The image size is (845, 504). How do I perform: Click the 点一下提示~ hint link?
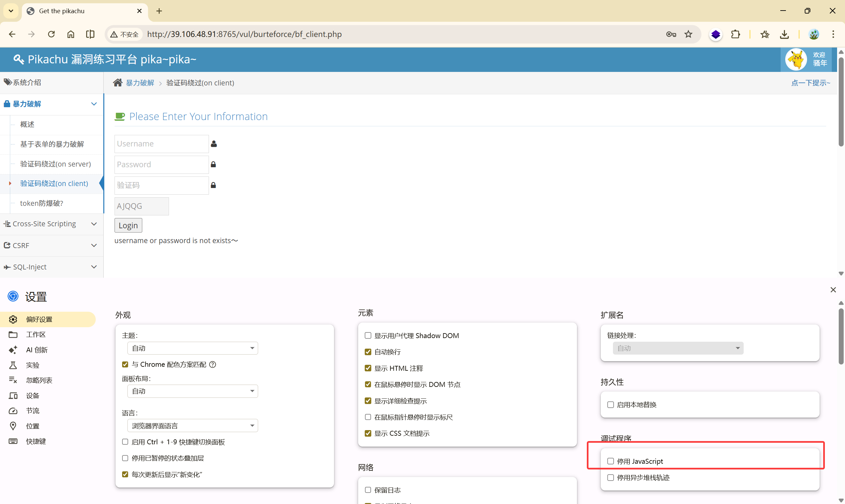pos(810,83)
